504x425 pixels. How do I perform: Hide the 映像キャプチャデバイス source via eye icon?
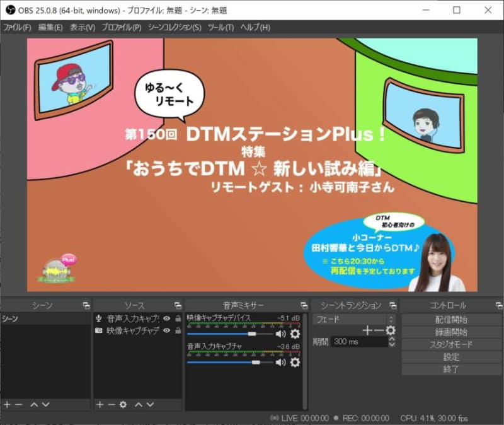166,330
